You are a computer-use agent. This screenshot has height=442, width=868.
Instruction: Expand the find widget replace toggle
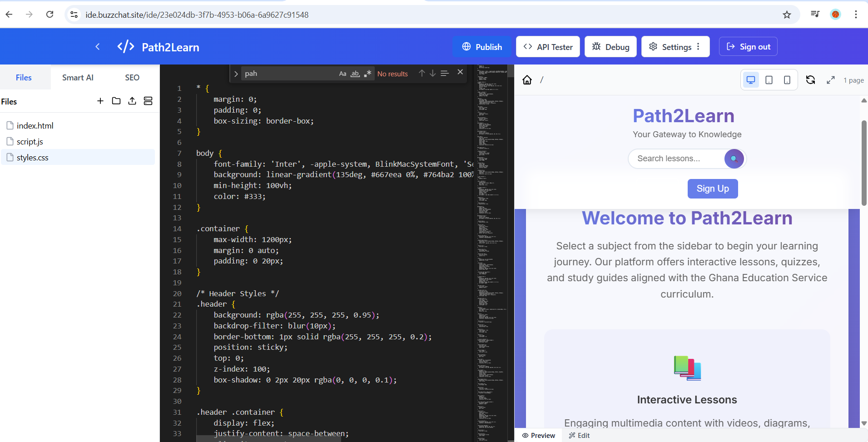click(236, 74)
